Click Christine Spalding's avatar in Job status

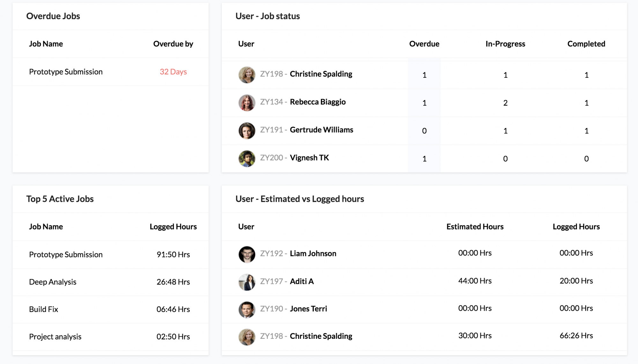247,75
